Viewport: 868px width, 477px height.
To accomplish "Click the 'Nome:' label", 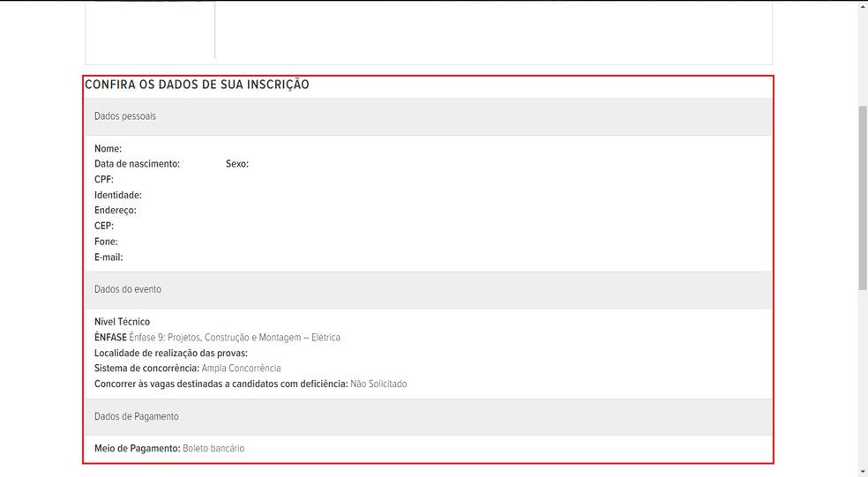I will [108, 148].
